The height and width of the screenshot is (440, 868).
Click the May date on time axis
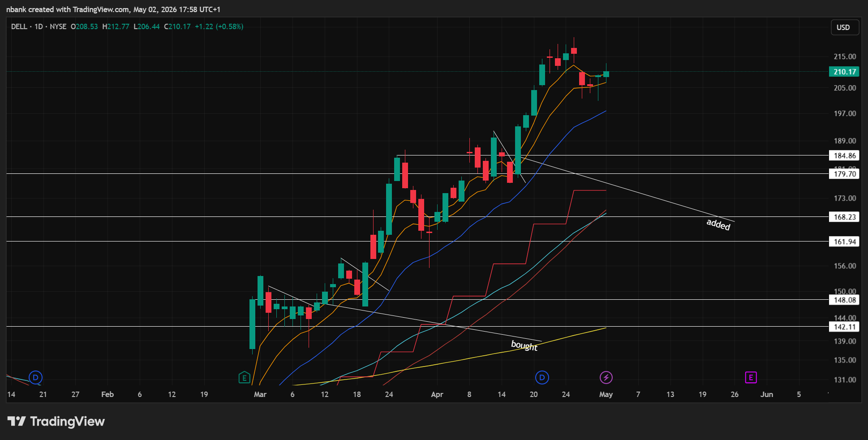pos(606,394)
